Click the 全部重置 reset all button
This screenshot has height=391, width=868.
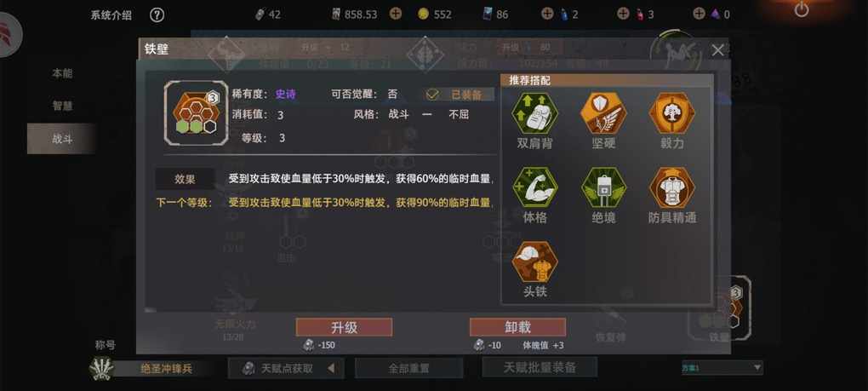click(x=408, y=368)
